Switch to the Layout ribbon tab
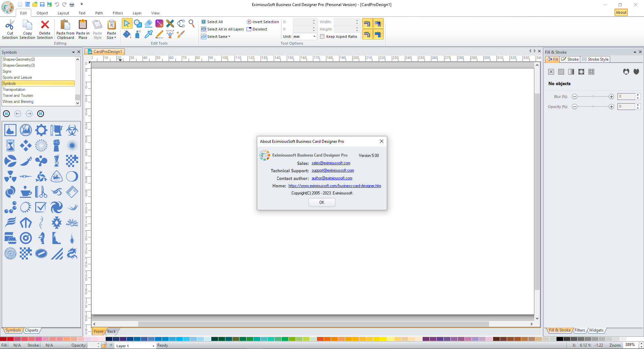This screenshot has width=644, height=349. point(63,13)
